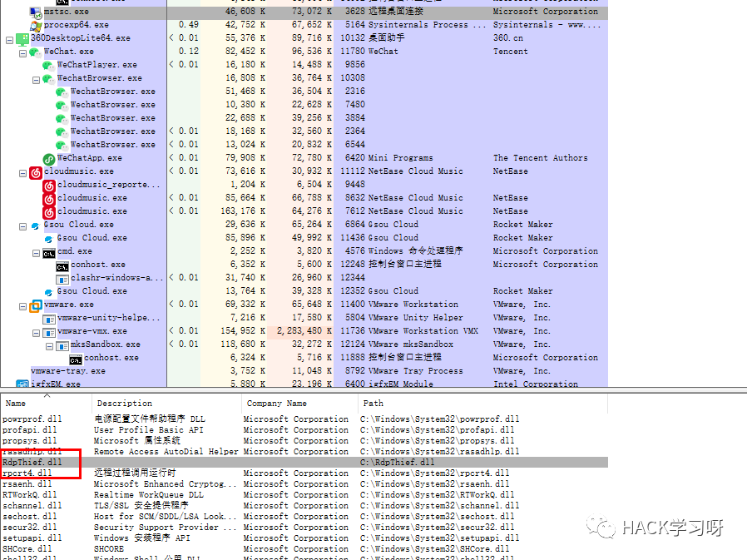Select the profapi.dll row
The width and height of the screenshot is (747, 560).
304,430
